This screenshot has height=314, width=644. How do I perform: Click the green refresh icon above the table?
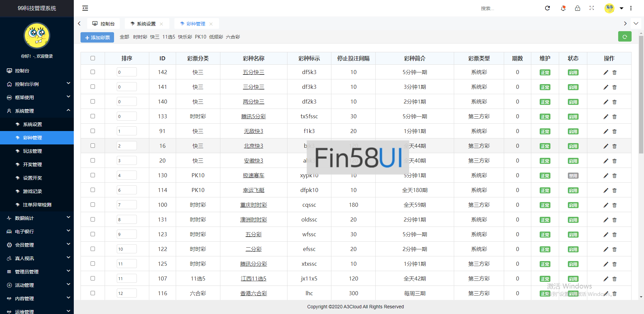(x=625, y=36)
